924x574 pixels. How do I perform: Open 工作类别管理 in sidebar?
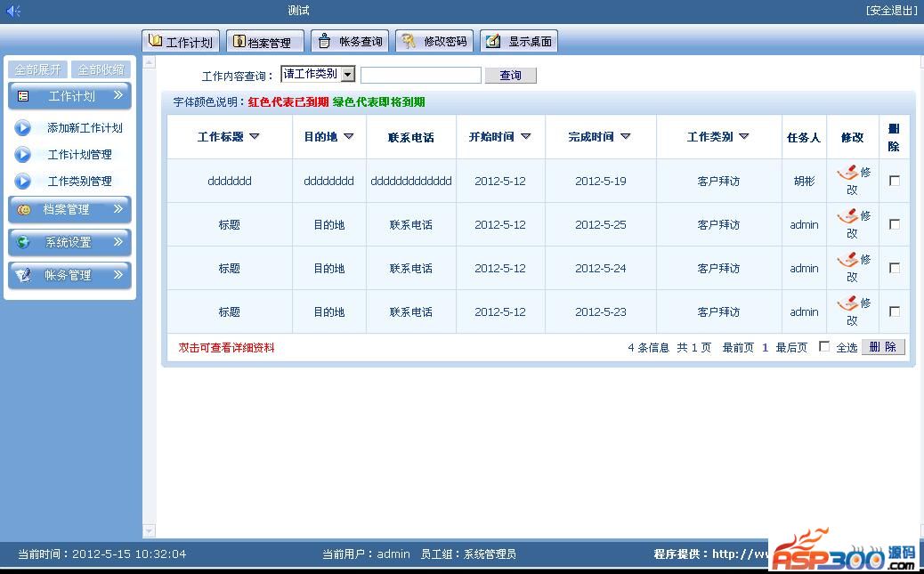(79, 181)
